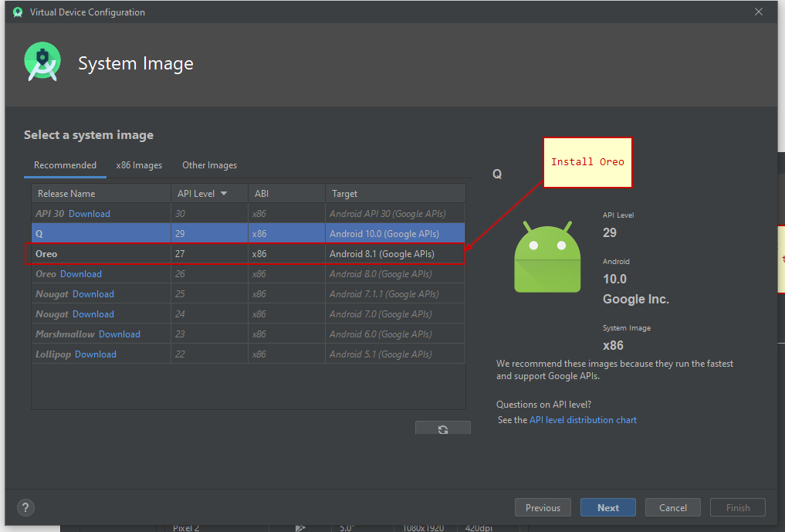Click Download link for API 30

tap(89, 213)
